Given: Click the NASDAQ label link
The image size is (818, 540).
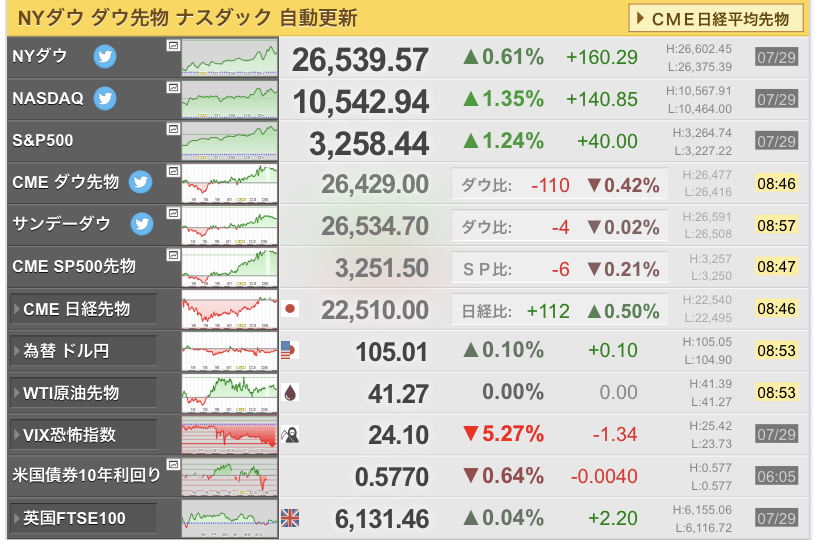Looking at the screenshot, I should pos(48,99).
